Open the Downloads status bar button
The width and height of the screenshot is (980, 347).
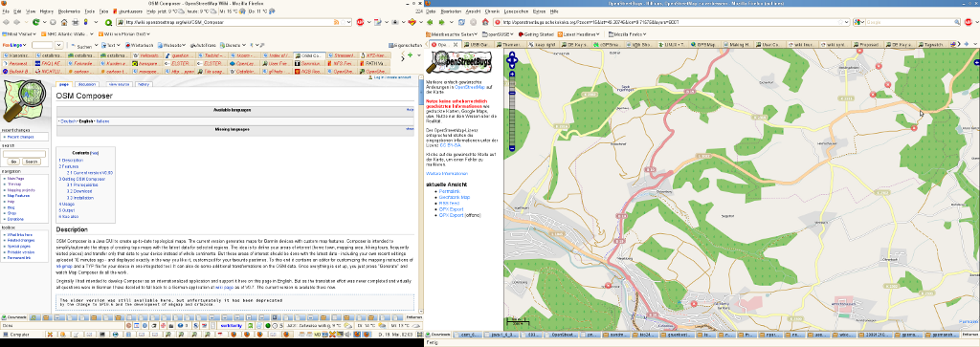coord(14,317)
